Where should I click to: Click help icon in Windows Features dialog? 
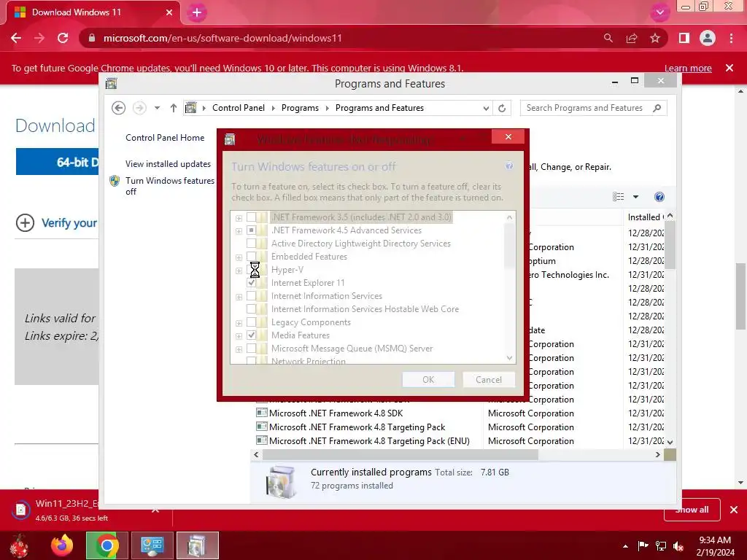(x=508, y=166)
